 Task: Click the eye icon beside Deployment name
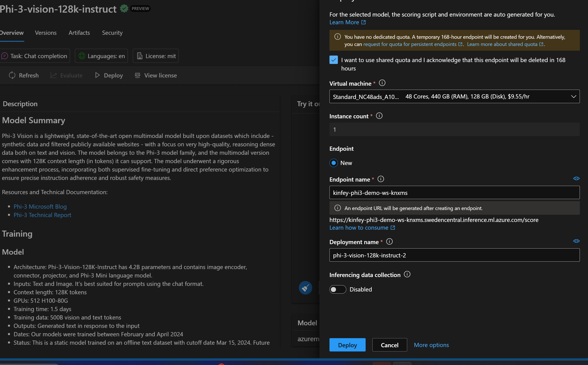[576, 241]
